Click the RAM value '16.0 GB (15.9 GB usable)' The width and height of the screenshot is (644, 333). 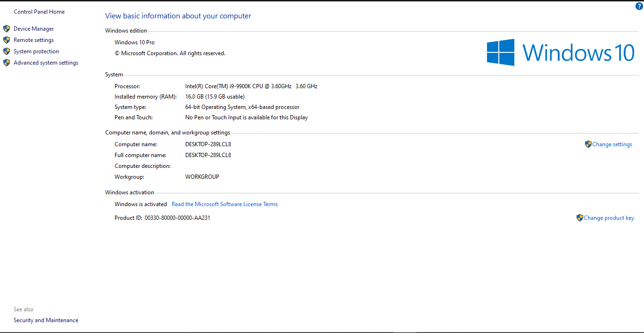click(x=215, y=97)
